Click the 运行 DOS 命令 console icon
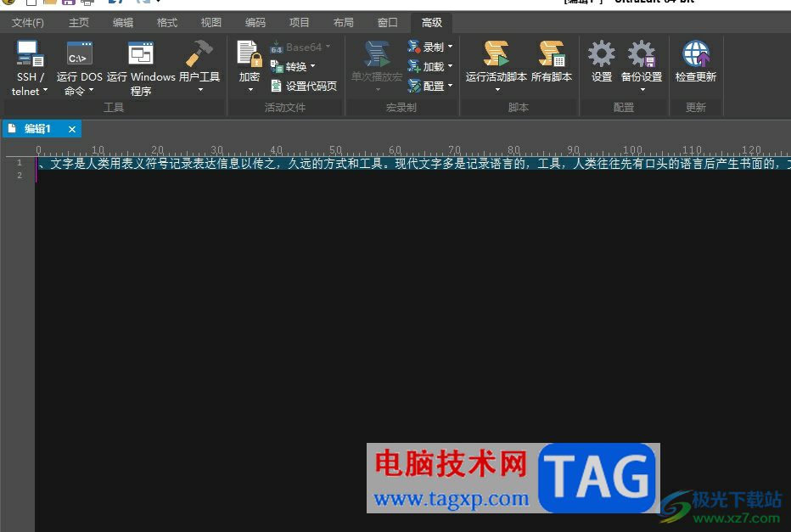This screenshot has width=791, height=532. coord(79,53)
